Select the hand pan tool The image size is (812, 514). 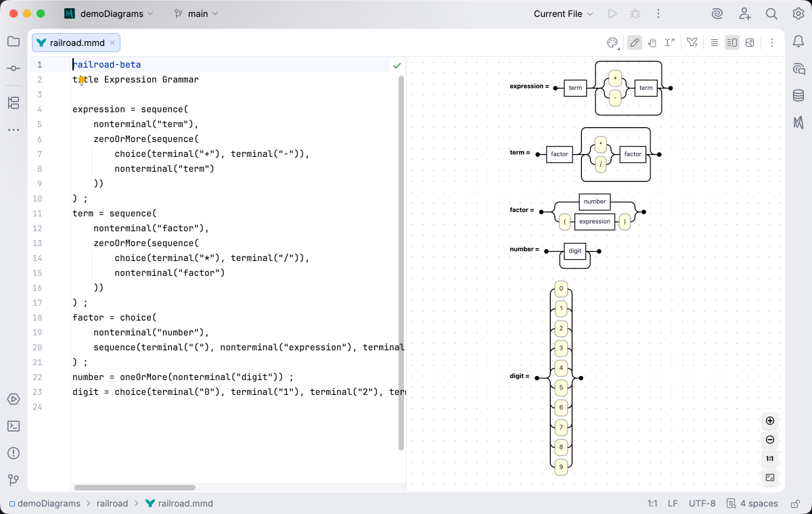(x=652, y=43)
